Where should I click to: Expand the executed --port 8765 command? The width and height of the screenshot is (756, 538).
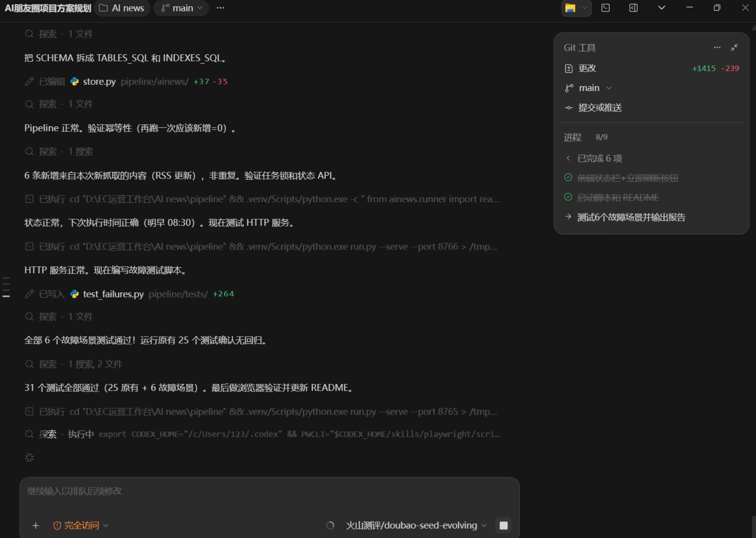click(x=261, y=412)
